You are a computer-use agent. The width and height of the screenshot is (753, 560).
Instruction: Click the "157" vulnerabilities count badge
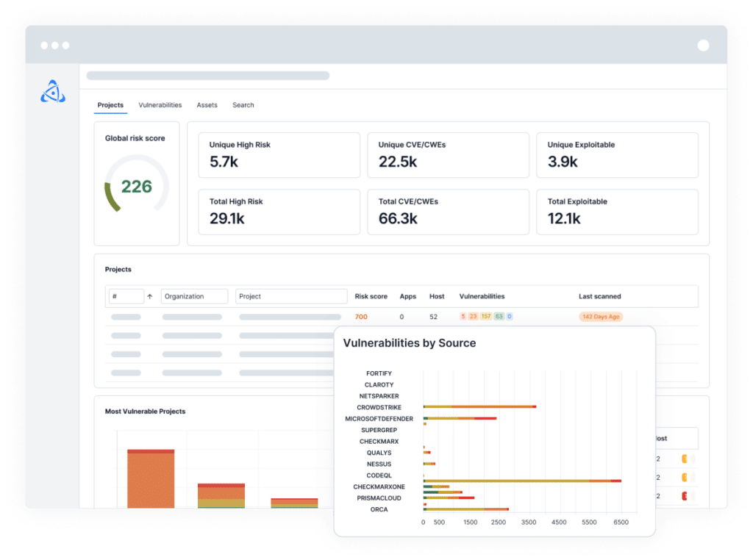(x=485, y=316)
